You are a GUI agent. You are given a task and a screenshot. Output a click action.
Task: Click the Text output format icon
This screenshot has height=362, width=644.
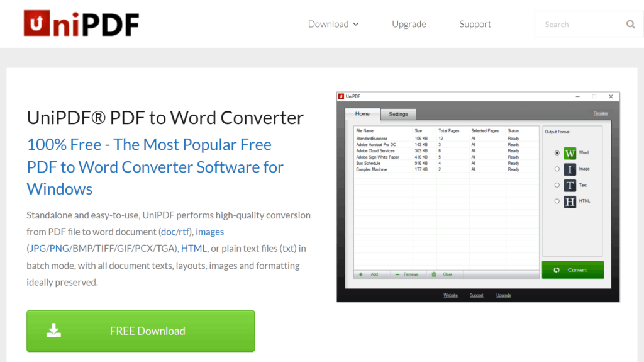tap(570, 186)
